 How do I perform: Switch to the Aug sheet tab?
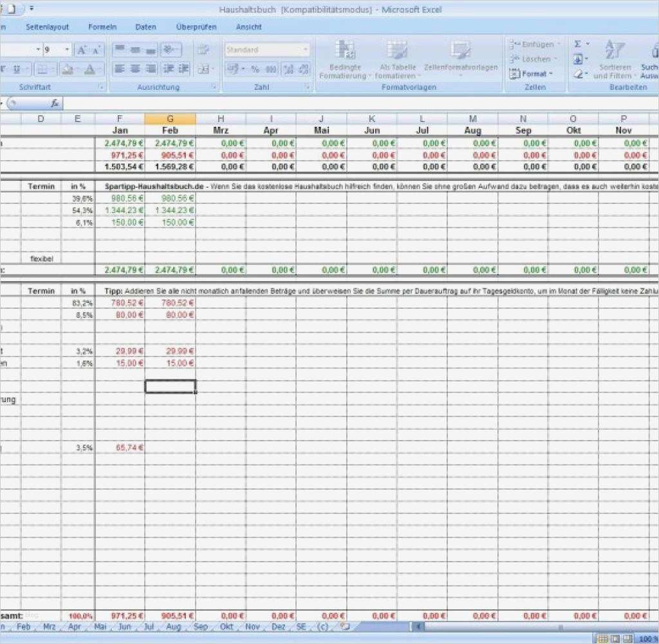[173, 627]
